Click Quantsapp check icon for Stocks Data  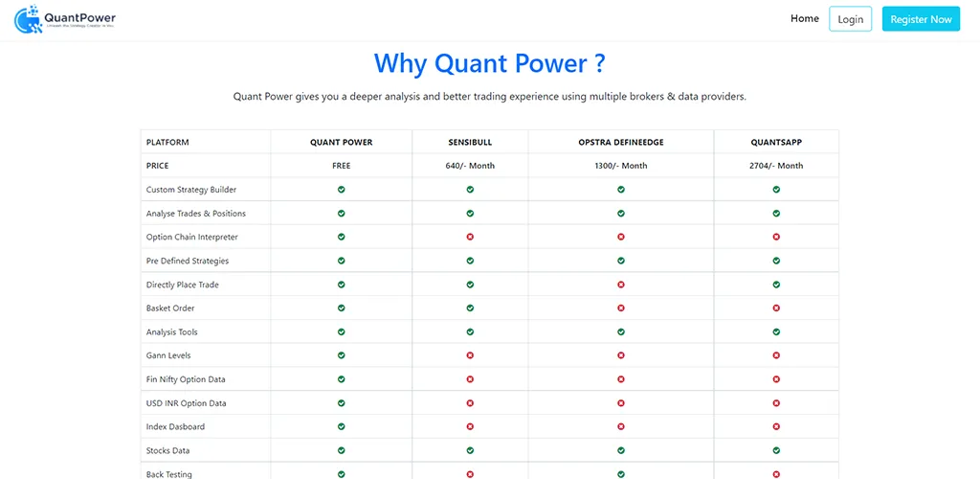point(776,450)
